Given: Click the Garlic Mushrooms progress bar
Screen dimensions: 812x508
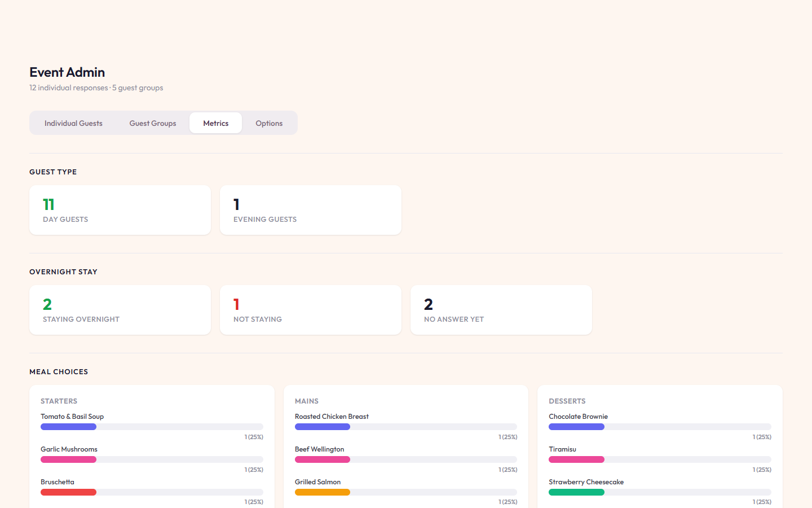Looking at the screenshot, I should click(152, 459).
